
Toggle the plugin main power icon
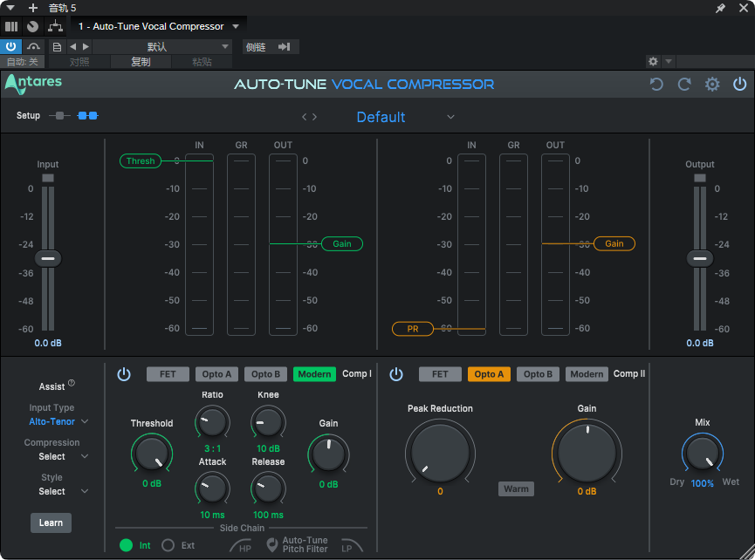[739, 85]
